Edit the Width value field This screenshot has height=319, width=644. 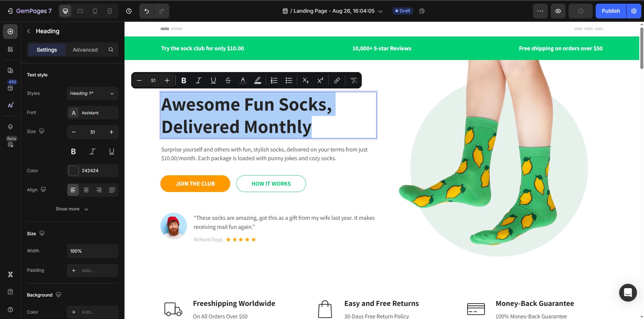click(x=92, y=251)
